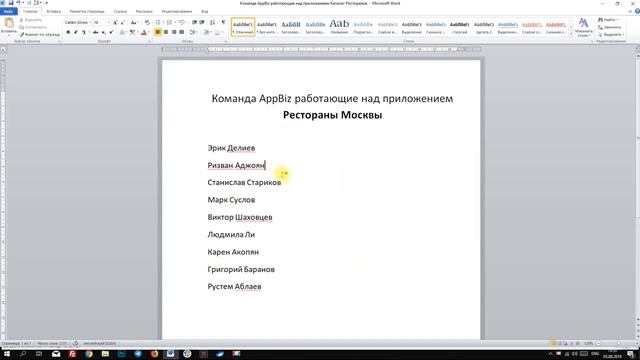The height and width of the screenshot is (360, 640).
Task: Undo the last action in Quick Access toolbar
Action: click(x=19, y=3)
